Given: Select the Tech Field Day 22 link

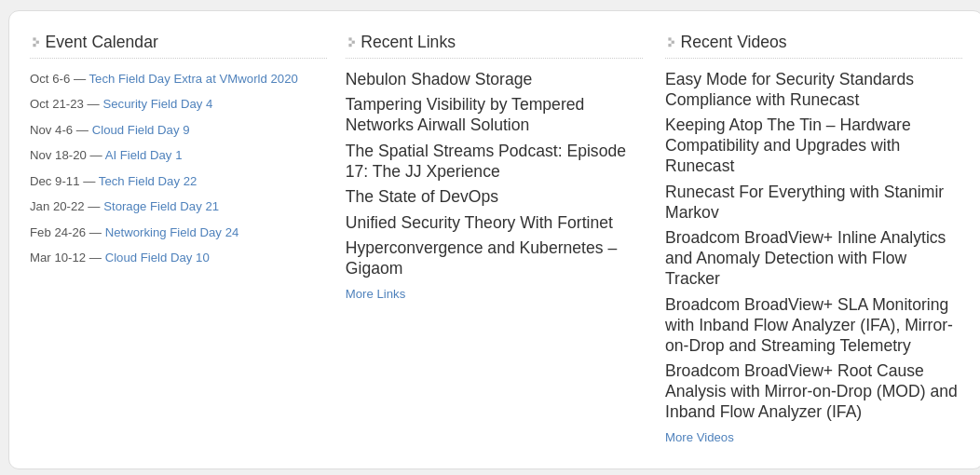Looking at the screenshot, I should pyautogui.click(x=147, y=182).
